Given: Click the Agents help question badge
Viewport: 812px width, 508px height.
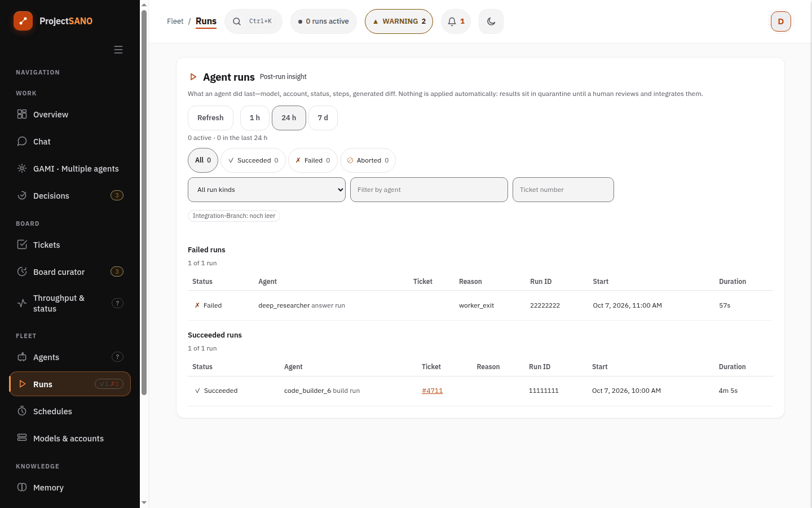Looking at the screenshot, I should coord(117,357).
